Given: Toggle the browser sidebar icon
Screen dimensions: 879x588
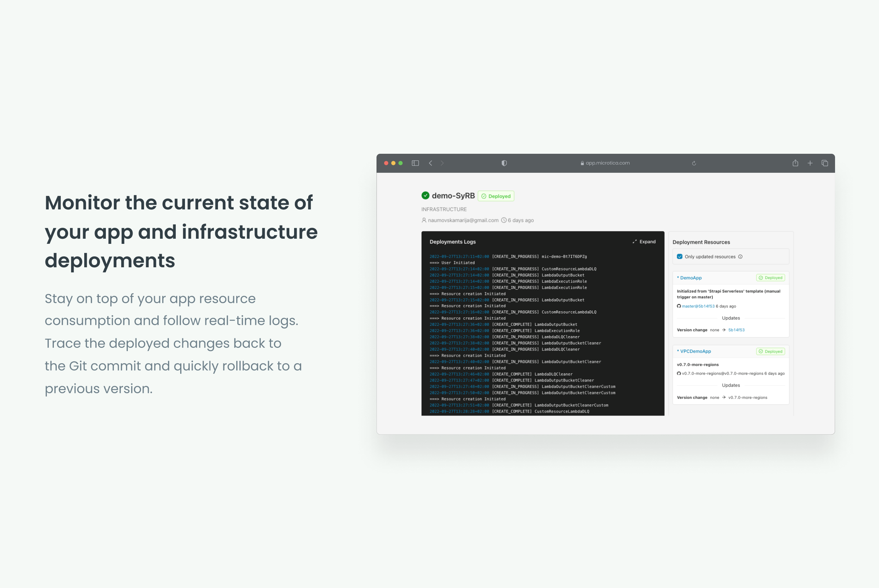Looking at the screenshot, I should click(x=415, y=163).
